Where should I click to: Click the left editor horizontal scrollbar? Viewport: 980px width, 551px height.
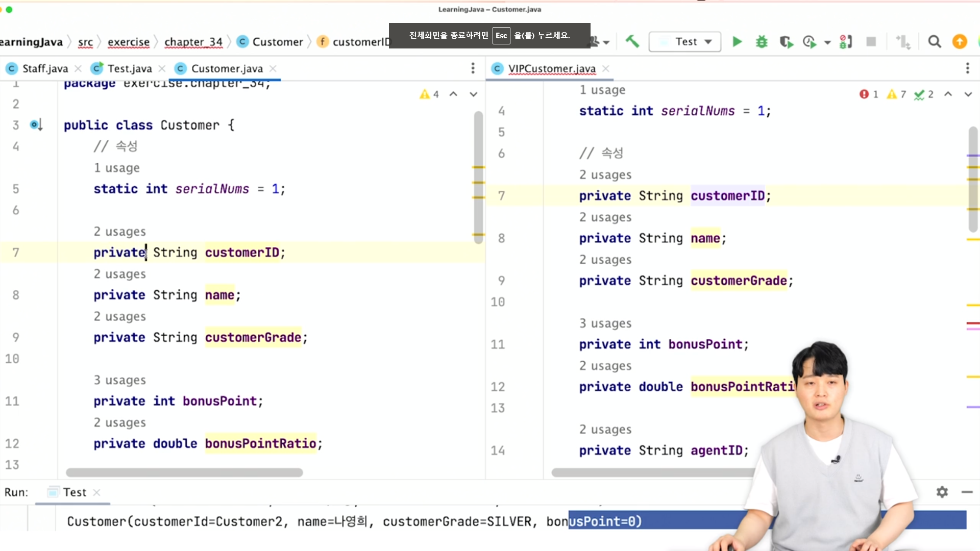point(184,472)
